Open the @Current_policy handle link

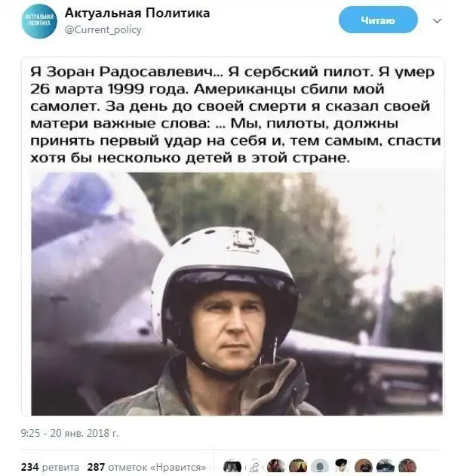[x=103, y=29]
